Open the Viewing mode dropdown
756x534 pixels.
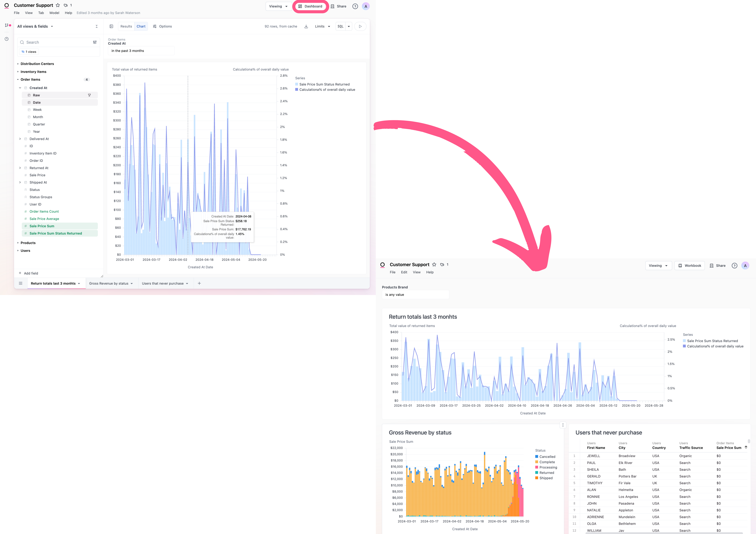click(278, 6)
